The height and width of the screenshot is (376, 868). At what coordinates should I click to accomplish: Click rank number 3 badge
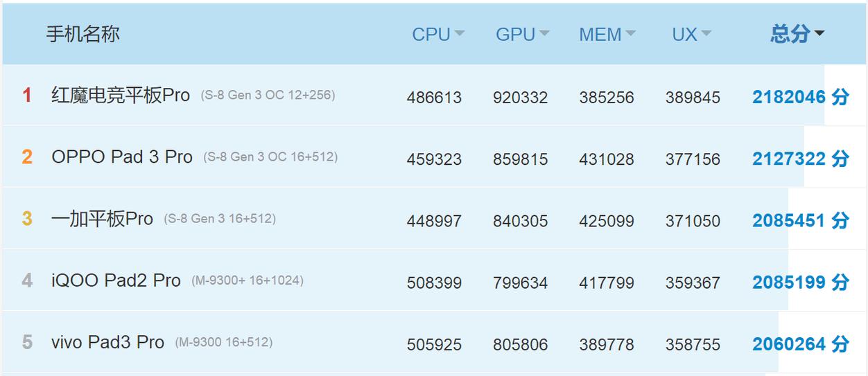27,219
